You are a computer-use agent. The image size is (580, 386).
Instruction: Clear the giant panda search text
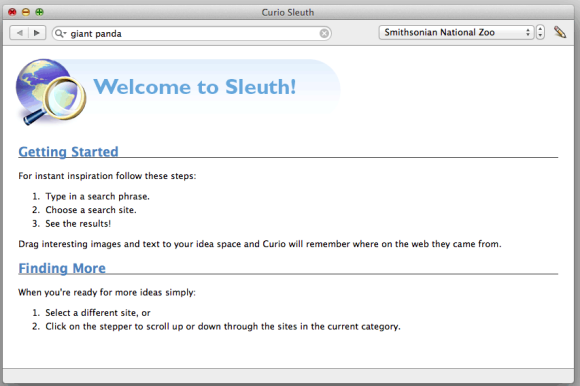click(x=324, y=34)
